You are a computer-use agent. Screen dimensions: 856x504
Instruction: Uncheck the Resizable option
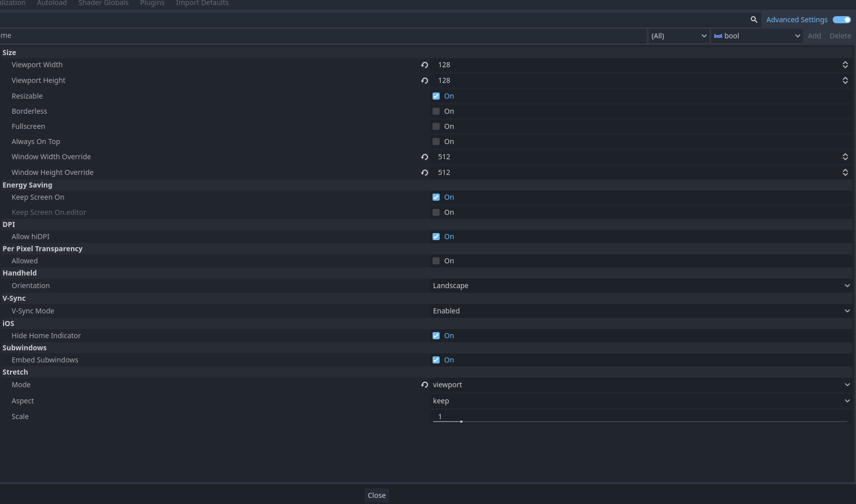(x=436, y=96)
